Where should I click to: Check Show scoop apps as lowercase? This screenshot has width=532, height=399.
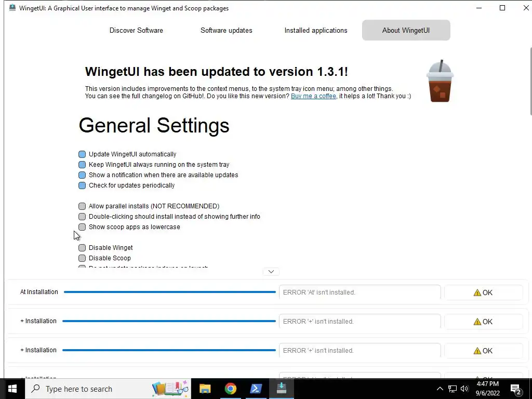click(82, 227)
